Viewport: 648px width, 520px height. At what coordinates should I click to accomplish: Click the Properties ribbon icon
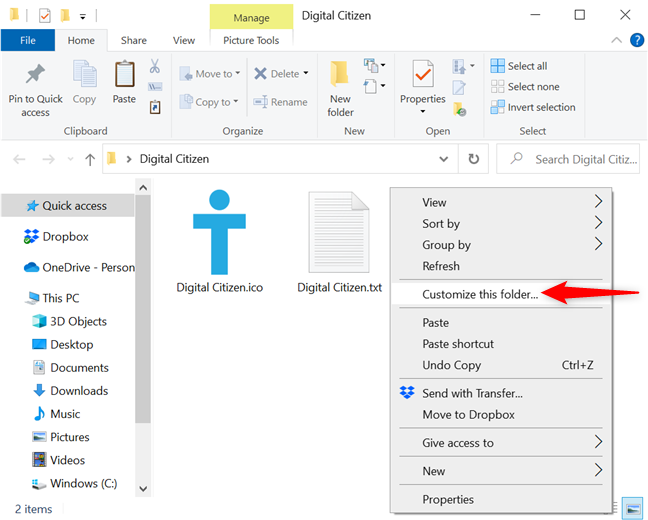422,74
